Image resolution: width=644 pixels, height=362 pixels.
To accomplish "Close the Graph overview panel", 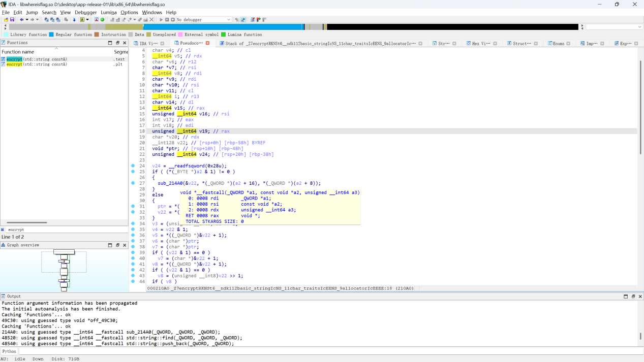I will click(125, 245).
